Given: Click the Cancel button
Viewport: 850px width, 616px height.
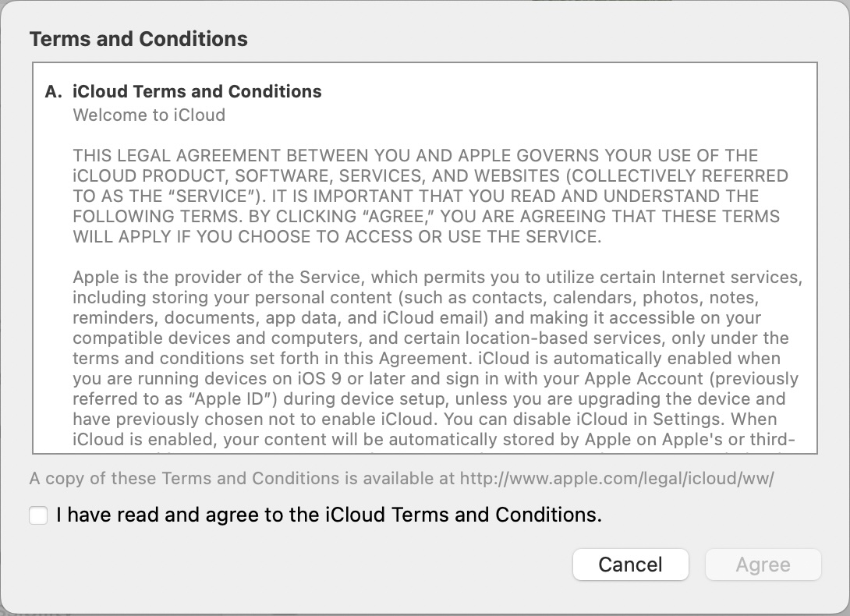Looking at the screenshot, I should [630, 565].
